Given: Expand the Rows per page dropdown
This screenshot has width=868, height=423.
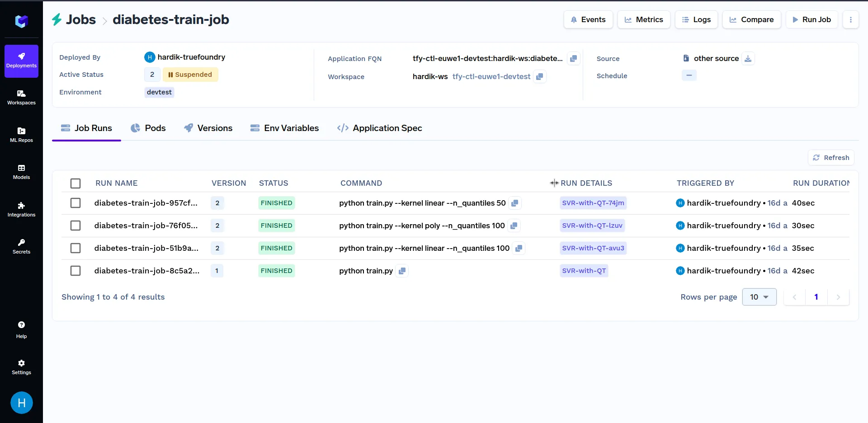Looking at the screenshot, I should pos(759,297).
